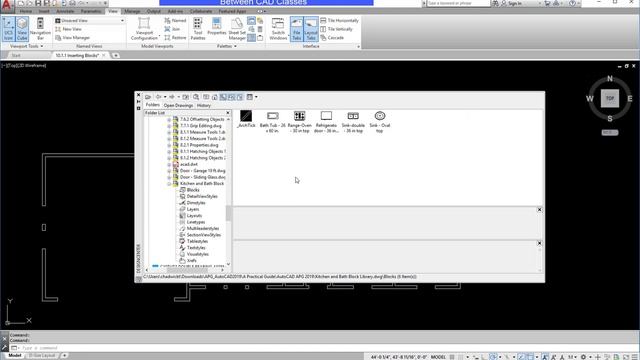Expand the Palettes panel
This screenshot has width=640, height=360.
point(227,46)
